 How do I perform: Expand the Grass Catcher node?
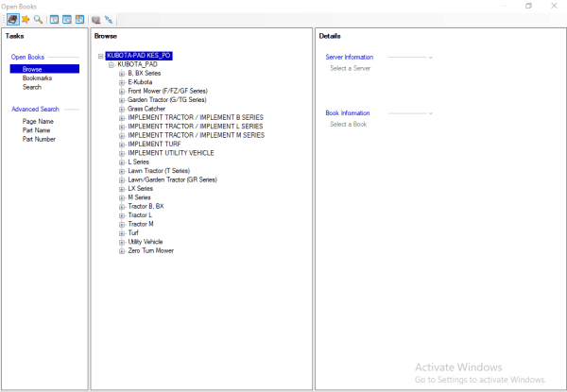122,110
